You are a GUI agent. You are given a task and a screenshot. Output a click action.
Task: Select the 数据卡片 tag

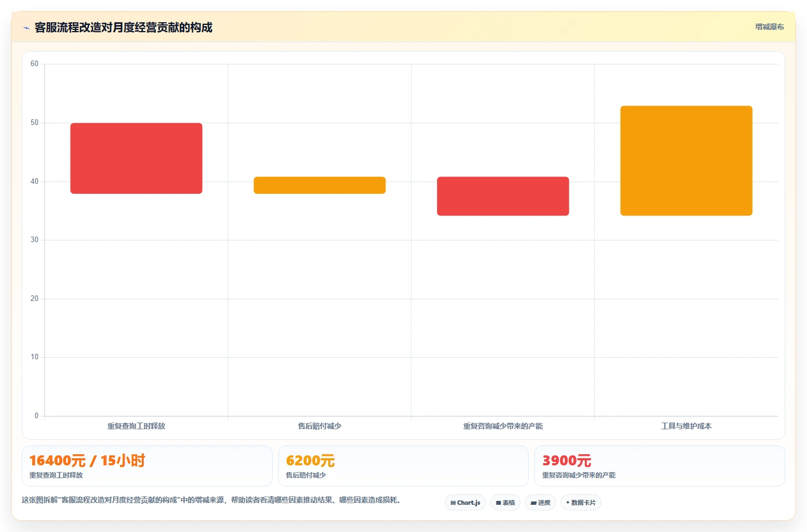pos(581,503)
